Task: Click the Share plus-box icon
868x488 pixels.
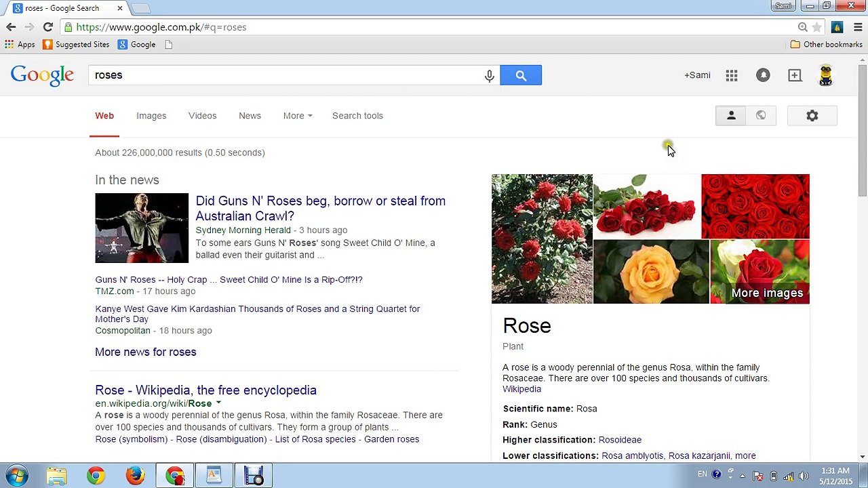Action: click(x=795, y=75)
